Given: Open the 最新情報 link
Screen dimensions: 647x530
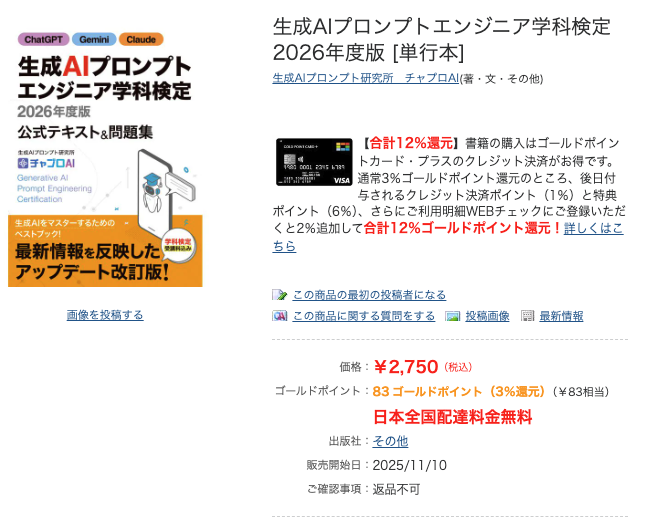Looking at the screenshot, I should coord(561,316).
